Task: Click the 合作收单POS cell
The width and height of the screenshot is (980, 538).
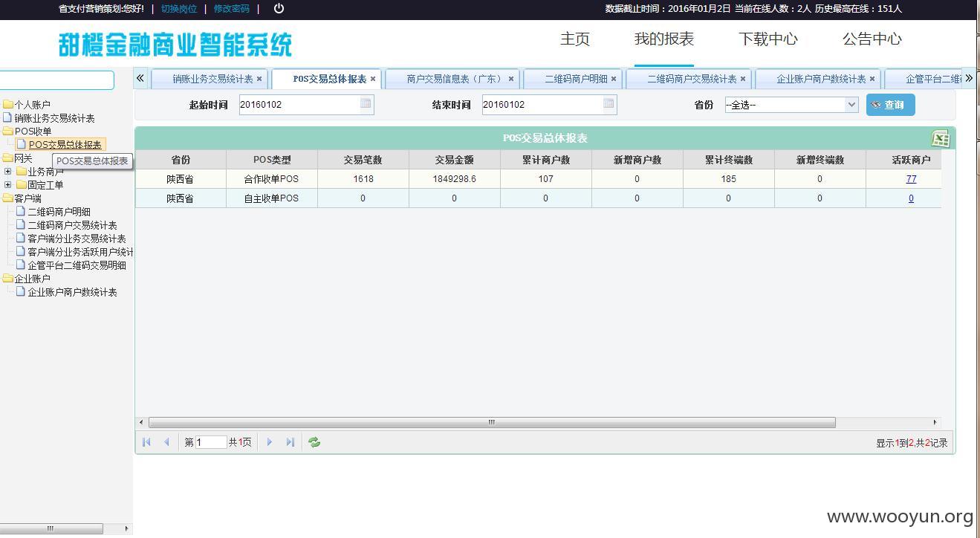Action: 272,179
